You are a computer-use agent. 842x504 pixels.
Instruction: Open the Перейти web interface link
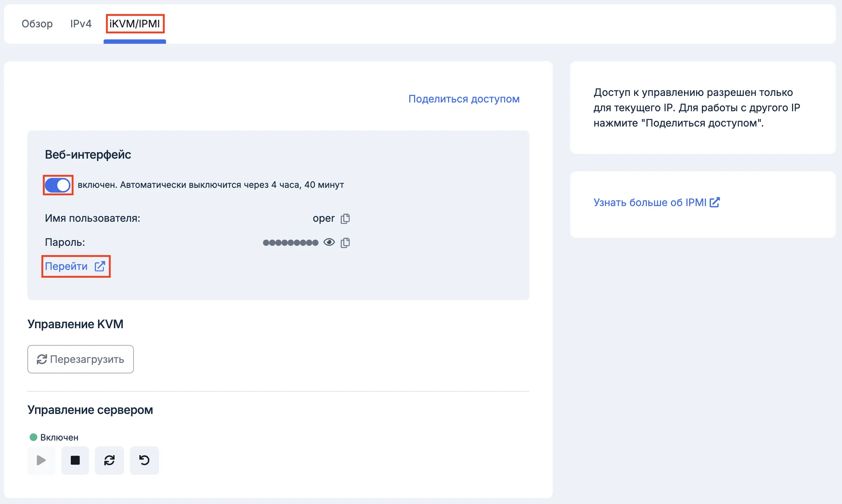point(66,266)
